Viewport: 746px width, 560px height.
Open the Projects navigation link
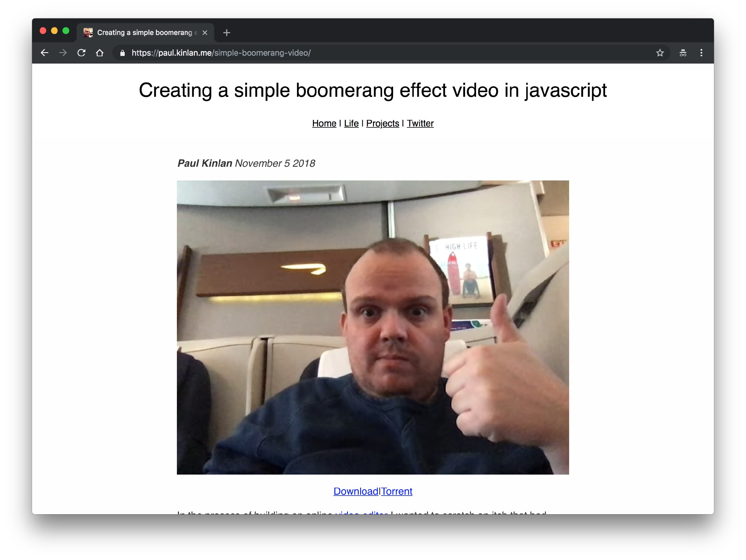(382, 124)
